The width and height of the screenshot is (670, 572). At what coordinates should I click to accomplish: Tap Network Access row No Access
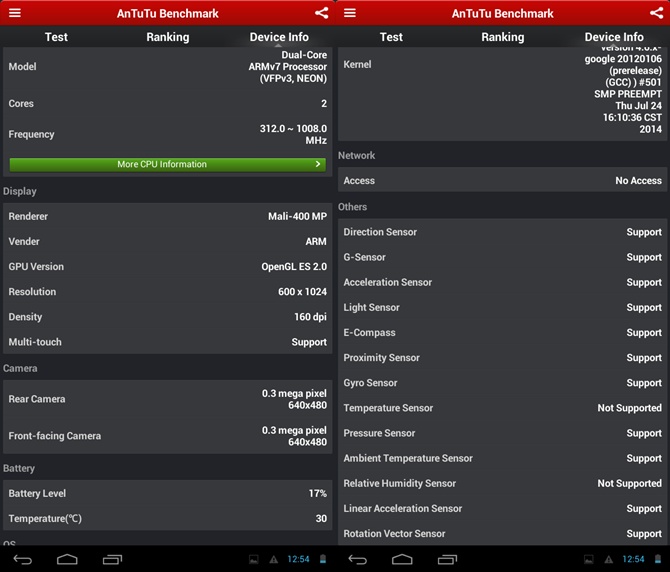pyautogui.click(x=502, y=180)
